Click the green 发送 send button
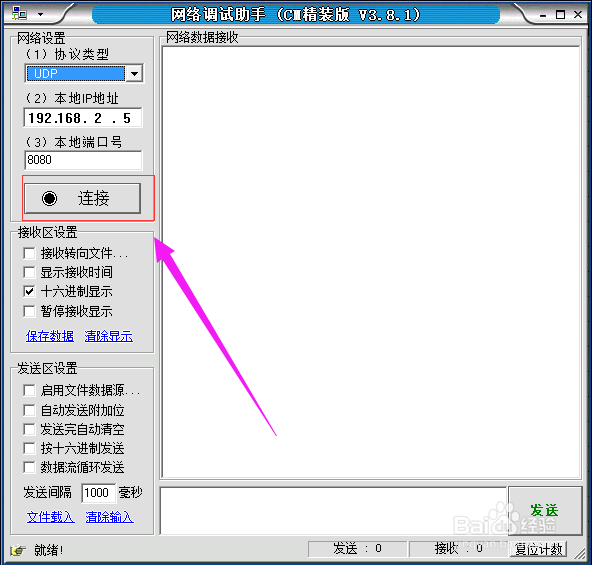The width and height of the screenshot is (592, 565). [545, 511]
